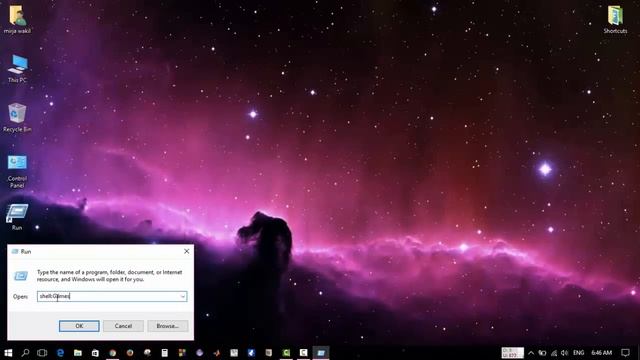The height and width of the screenshot is (360, 640).
Task: Click Cancel in the Run dialog
Action: 123,326
